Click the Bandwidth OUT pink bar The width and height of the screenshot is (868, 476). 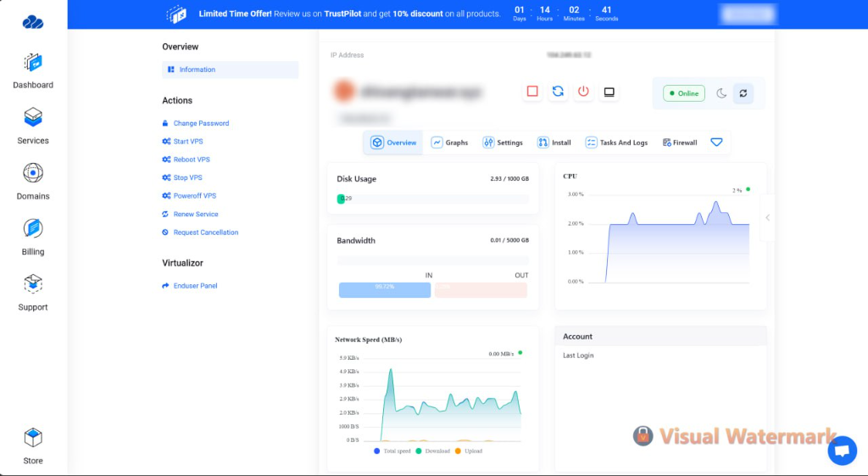coord(481,290)
